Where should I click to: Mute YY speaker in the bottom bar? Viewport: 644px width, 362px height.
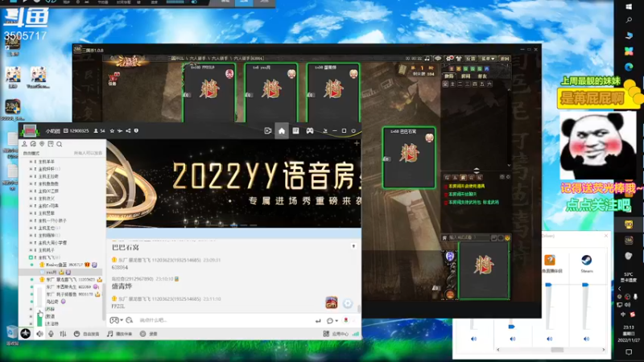click(x=39, y=334)
